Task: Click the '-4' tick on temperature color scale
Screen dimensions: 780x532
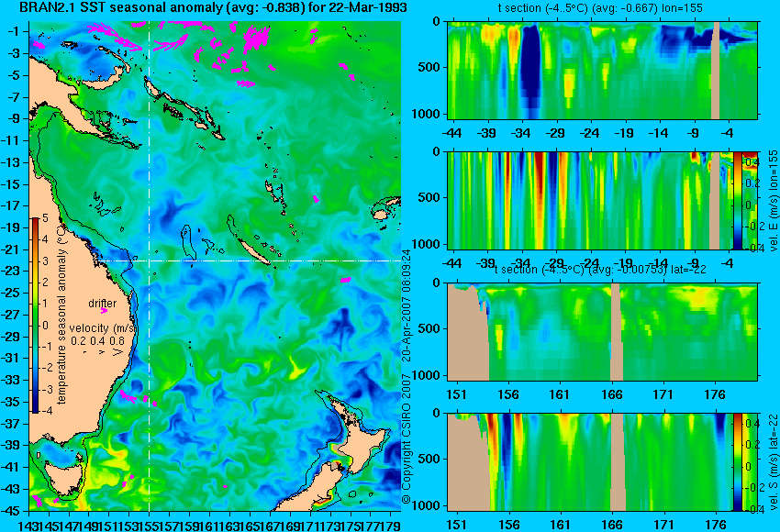Action: (x=44, y=411)
